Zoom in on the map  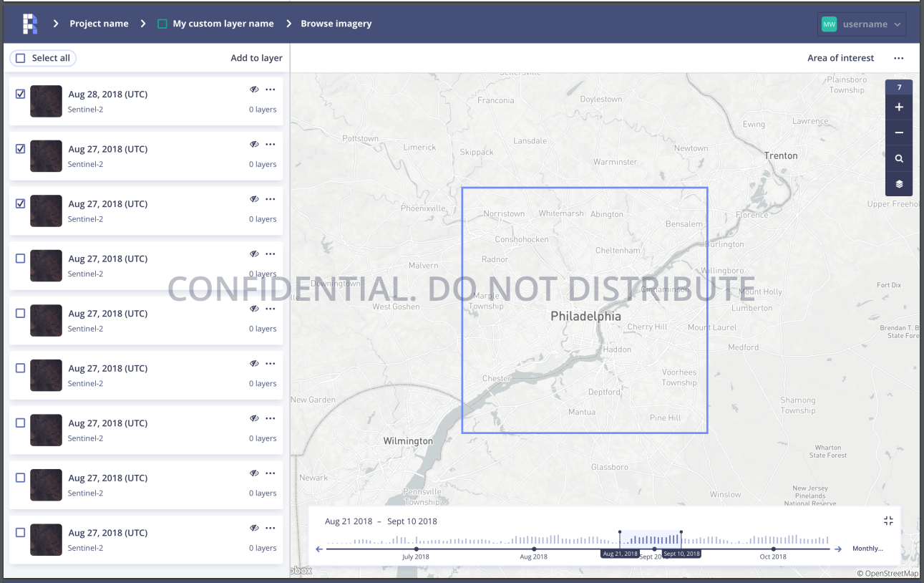[x=899, y=107]
